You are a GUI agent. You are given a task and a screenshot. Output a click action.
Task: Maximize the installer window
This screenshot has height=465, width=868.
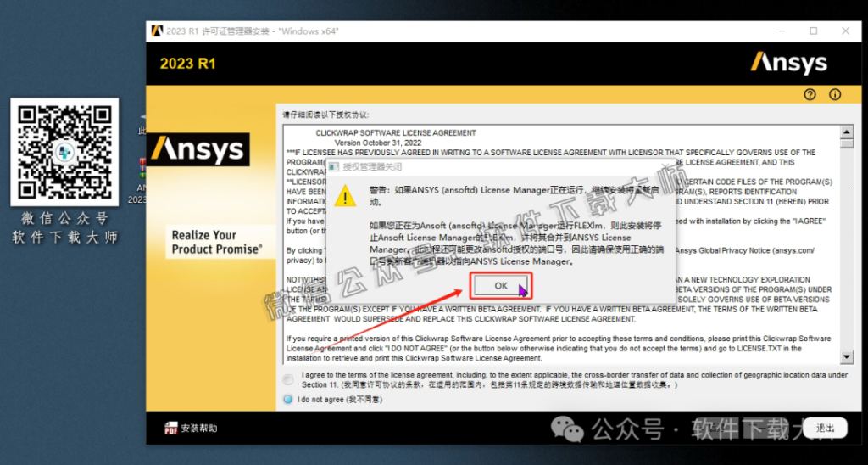[x=813, y=31]
